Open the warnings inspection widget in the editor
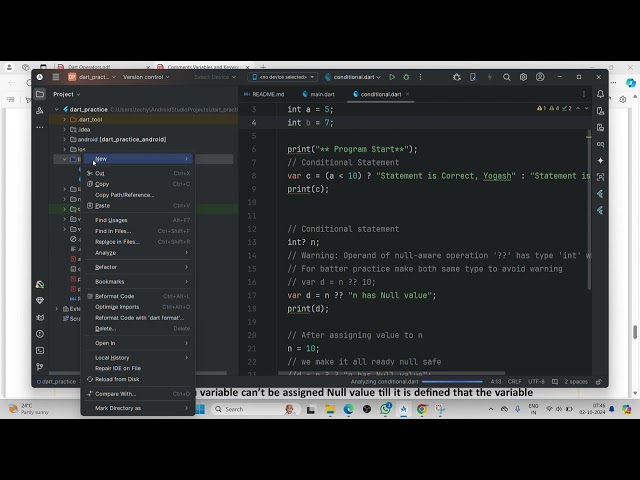Image resolution: width=640 pixels, height=480 pixels. point(554,108)
